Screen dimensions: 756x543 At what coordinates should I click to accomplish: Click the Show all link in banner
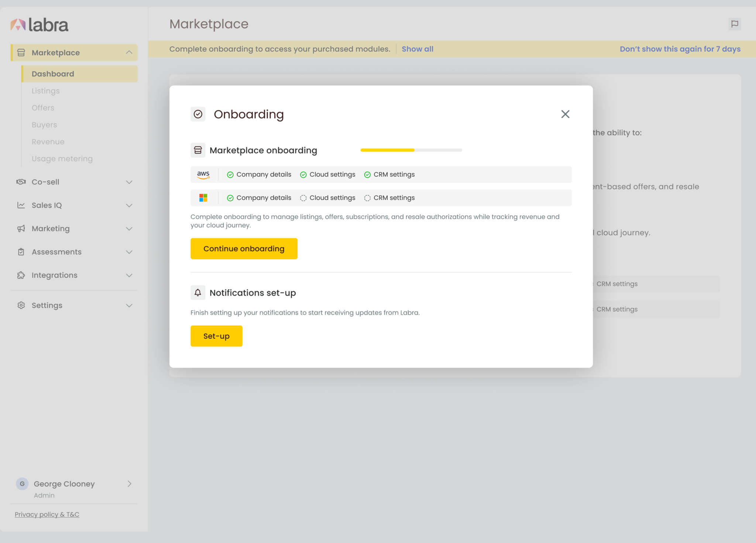417,49
